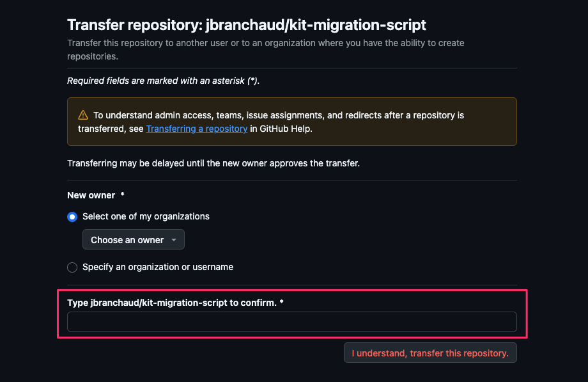Click the warning triangle icon in the banner
This screenshot has height=382, width=588.
pos(83,115)
